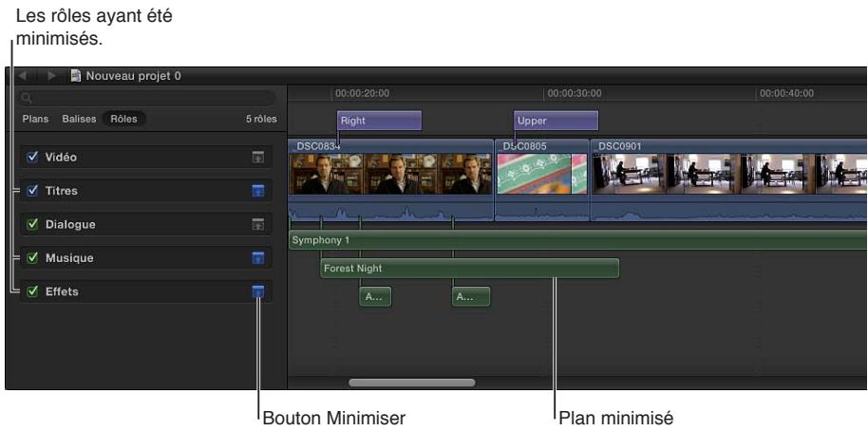Go forward in timeline history arrow
Image resolution: width=868 pixels, height=431 pixels.
[51, 75]
